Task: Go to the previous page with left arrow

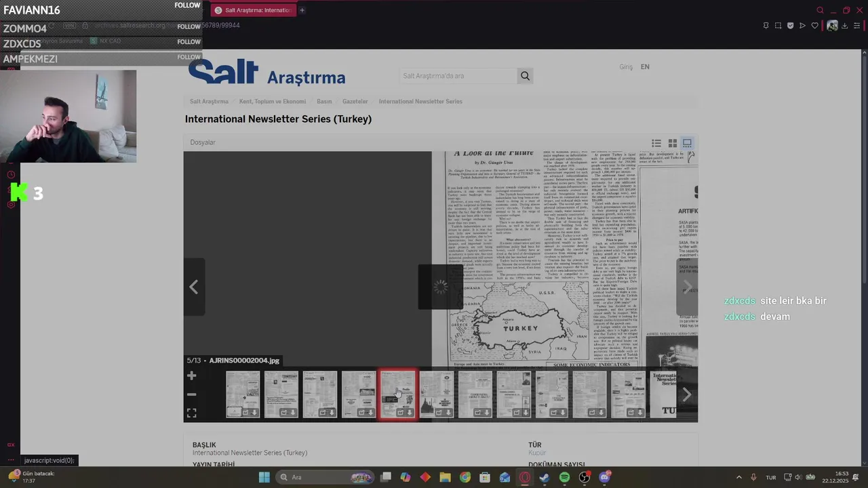Action: click(x=194, y=287)
